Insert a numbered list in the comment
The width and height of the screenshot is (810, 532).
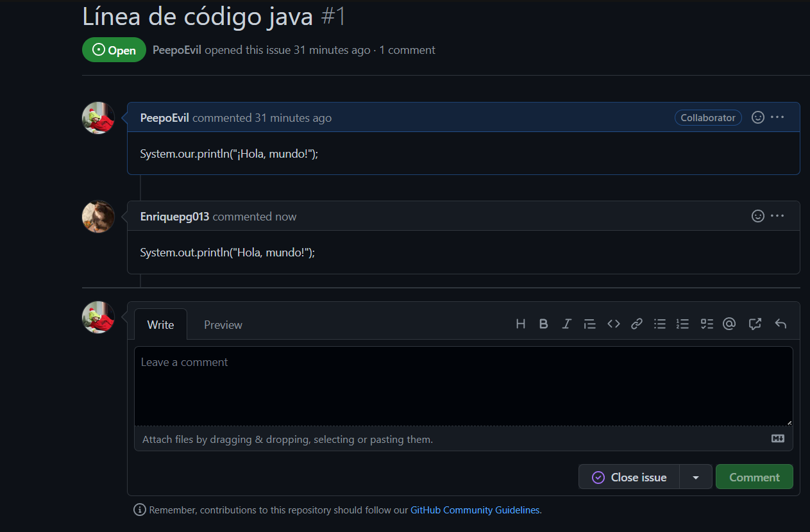point(682,324)
